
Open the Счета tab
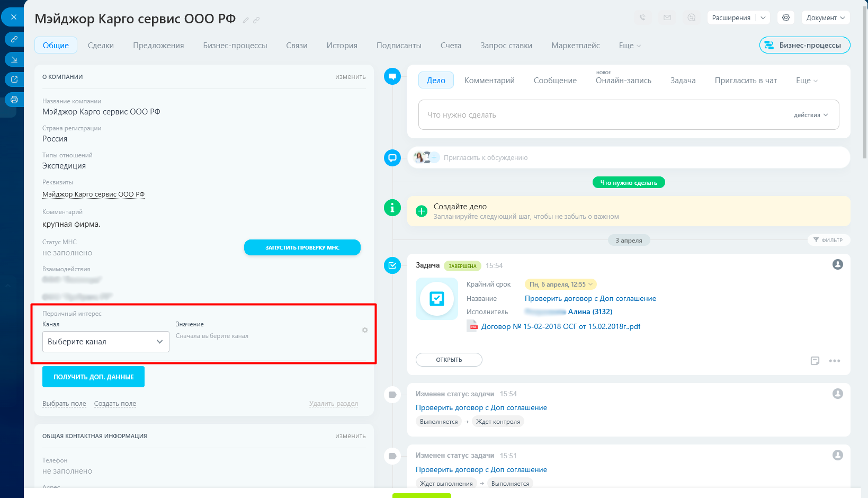coord(451,46)
